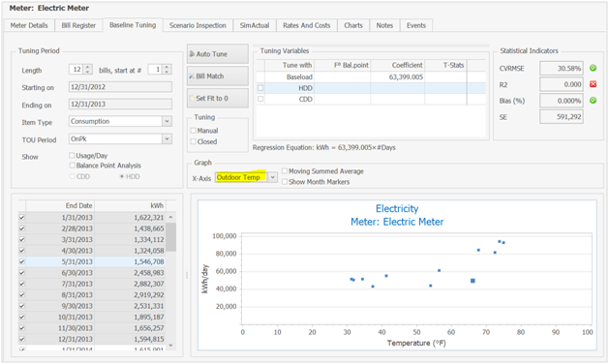Click the Starting on date field
Image resolution: width=610 pixels, height=364 pixels.
click(120, 87)
